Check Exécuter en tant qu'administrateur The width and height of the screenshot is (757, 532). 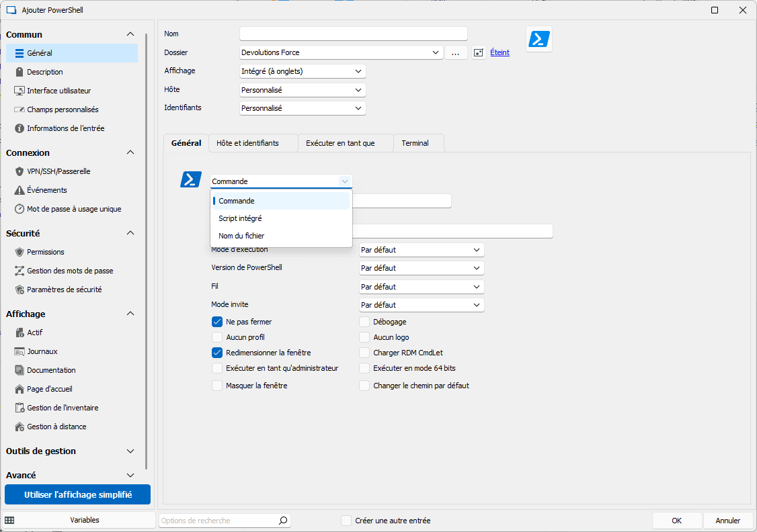[217, 368]
